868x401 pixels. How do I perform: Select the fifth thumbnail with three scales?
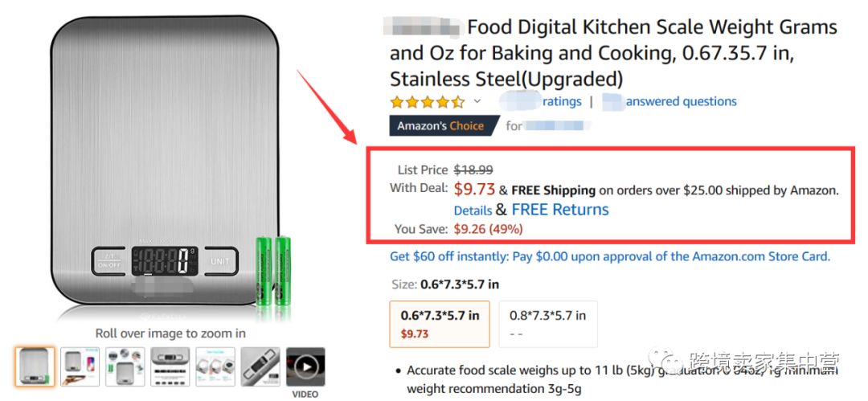(x=215, y=366)
